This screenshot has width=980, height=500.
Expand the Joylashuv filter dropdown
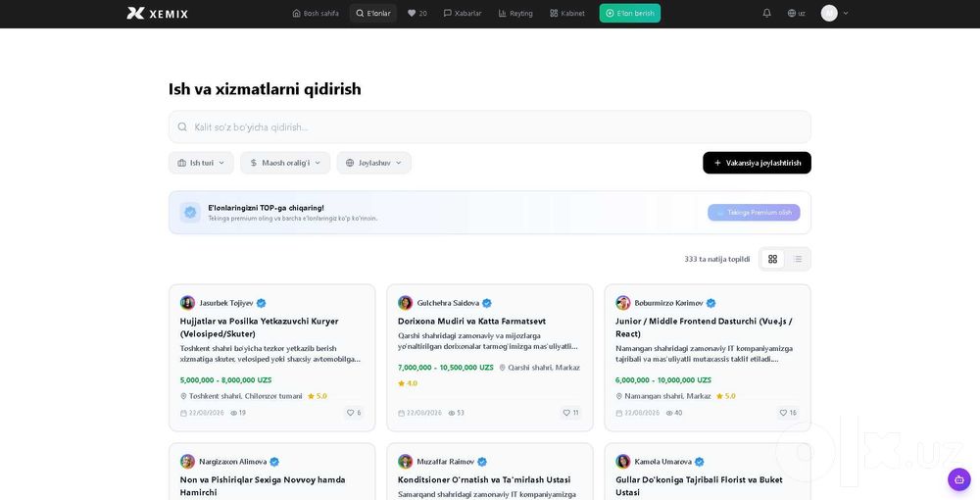tap(373, 163)
